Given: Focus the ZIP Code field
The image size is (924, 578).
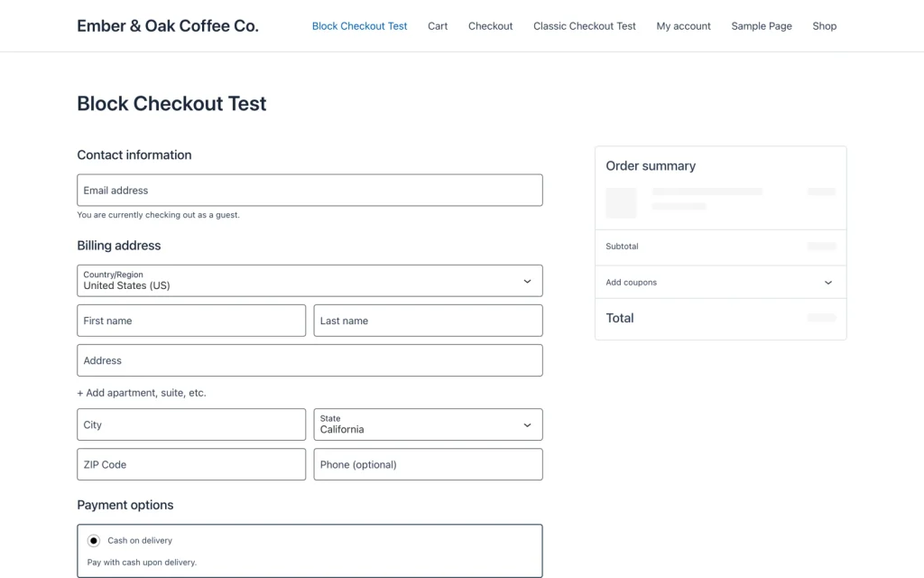Looking at the screenshot, I should (191, 464).
